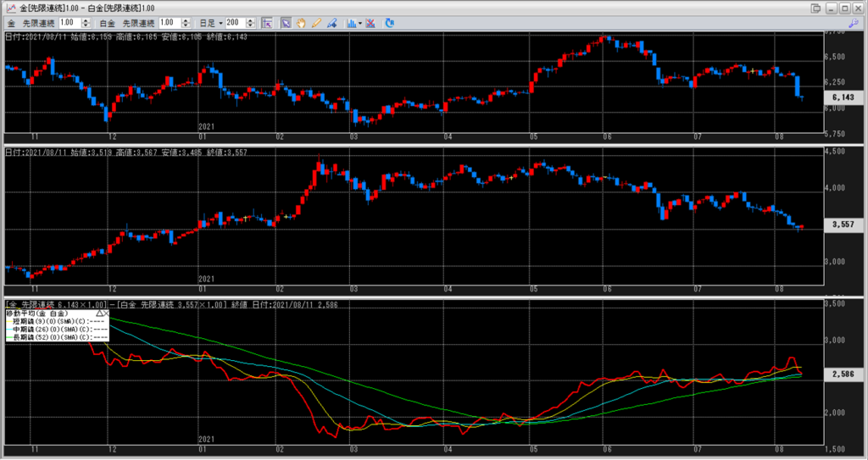Activate the hand pan tool
This screenshot has height=460, width=868.
300,22
